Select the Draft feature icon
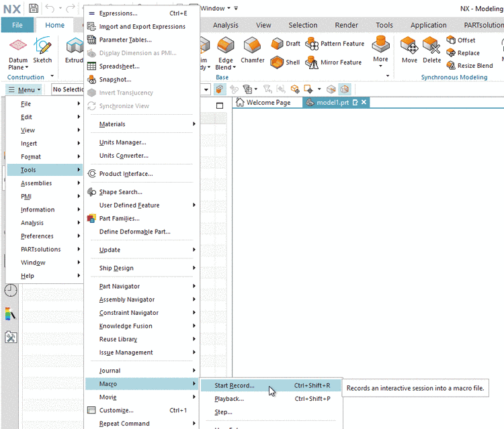504x429 pixels. pyautogui.click(x=277, y=44)
